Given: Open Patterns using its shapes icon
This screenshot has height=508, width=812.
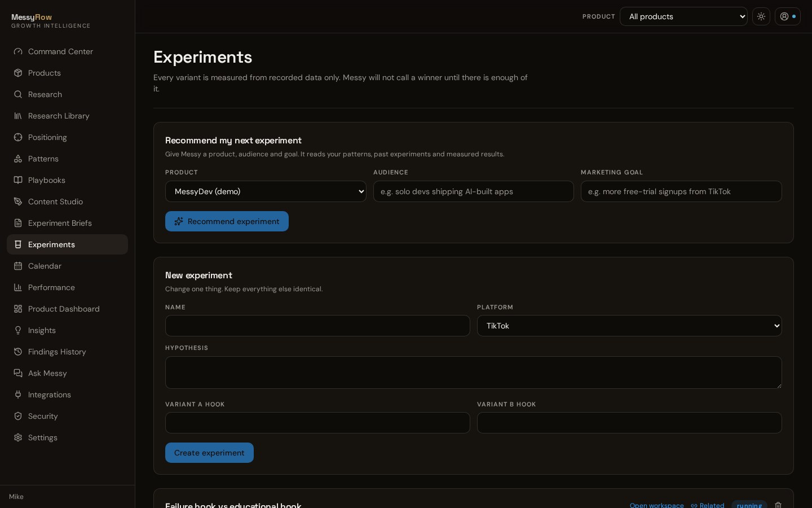Looking at the screenshot, I should point(18,159).
